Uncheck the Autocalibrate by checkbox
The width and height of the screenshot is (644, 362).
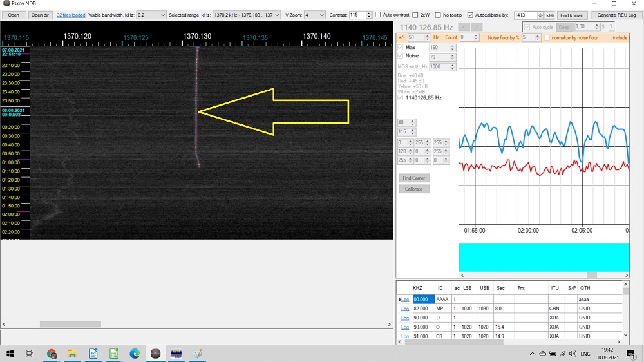470,15
